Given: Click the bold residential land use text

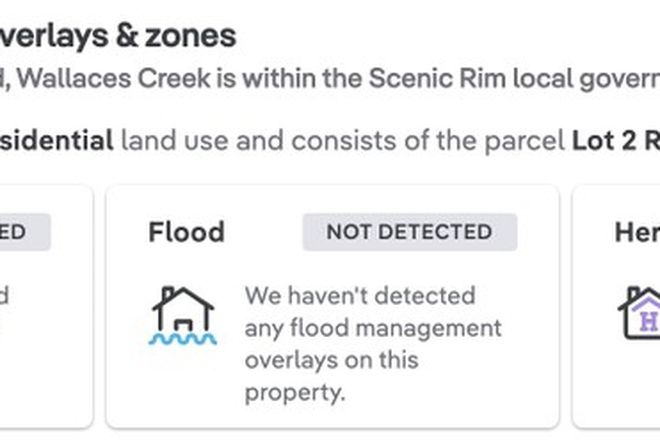Looking at the screenshot, I should [x=56, y=140].
